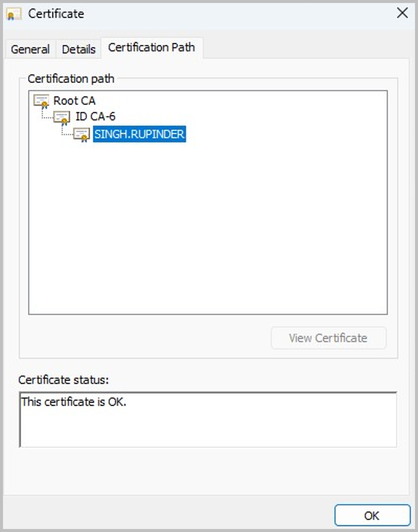This screenshot has width=418, height=532.
Task: Select the ID CA-6 tree entry
Action: click(x=95, y=117)
